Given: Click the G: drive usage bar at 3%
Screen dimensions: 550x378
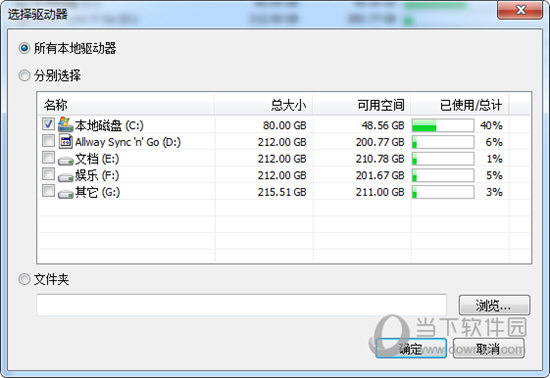Looking at the screenshot, I should [x=443, y=192].
